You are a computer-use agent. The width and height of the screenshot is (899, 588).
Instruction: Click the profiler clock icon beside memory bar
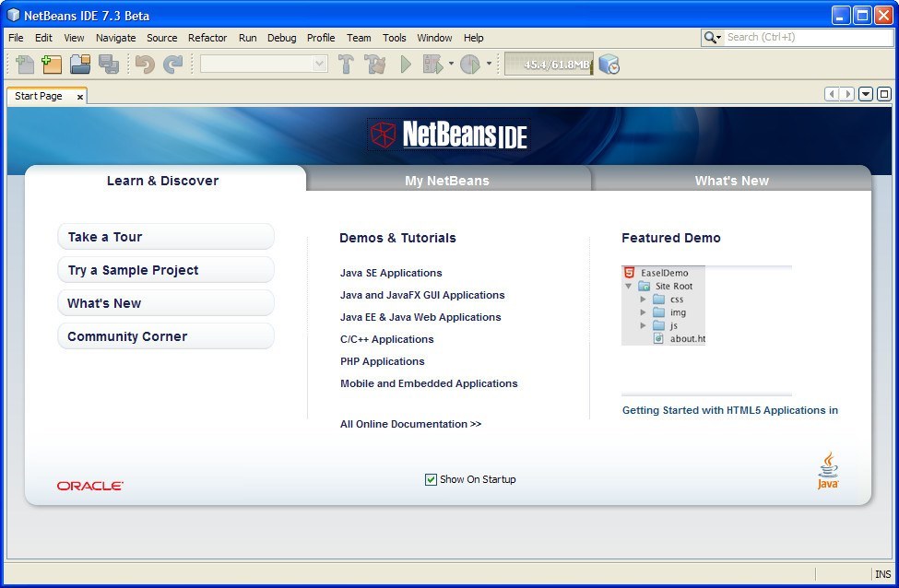click(609, 65)
